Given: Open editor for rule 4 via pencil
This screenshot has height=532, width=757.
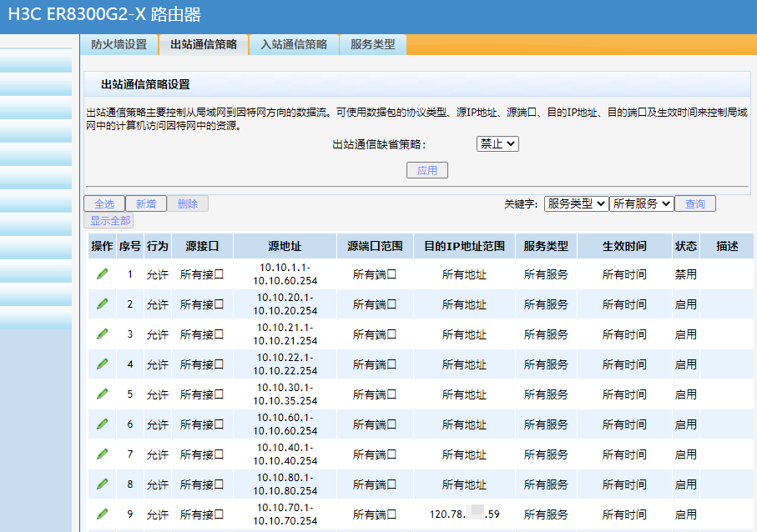Looking at the screenshot, I should tap(102, 364).
